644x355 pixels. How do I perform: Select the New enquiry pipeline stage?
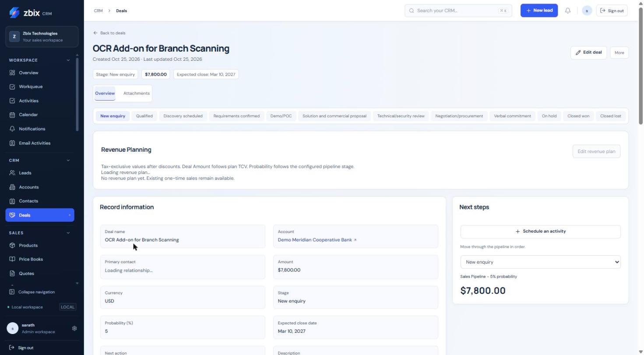pos(113,116)
